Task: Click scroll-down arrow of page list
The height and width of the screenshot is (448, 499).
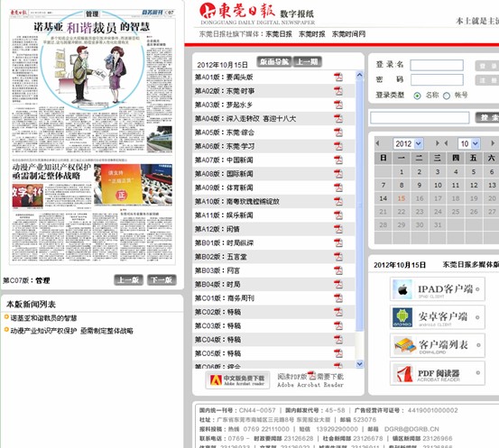Action: pos(360,364)
